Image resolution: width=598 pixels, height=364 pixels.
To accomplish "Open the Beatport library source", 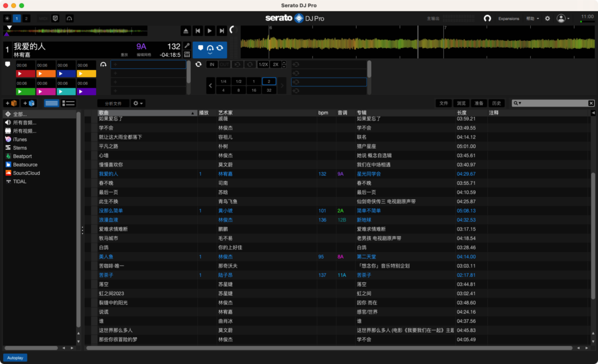I will pyautogui.click(x=22, y=156).
